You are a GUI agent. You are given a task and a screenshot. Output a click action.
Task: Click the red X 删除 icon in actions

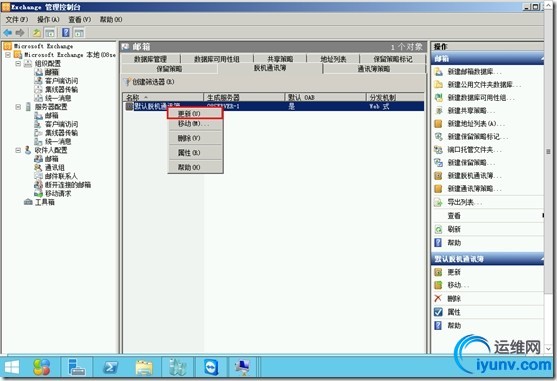(x=438, y=298)
